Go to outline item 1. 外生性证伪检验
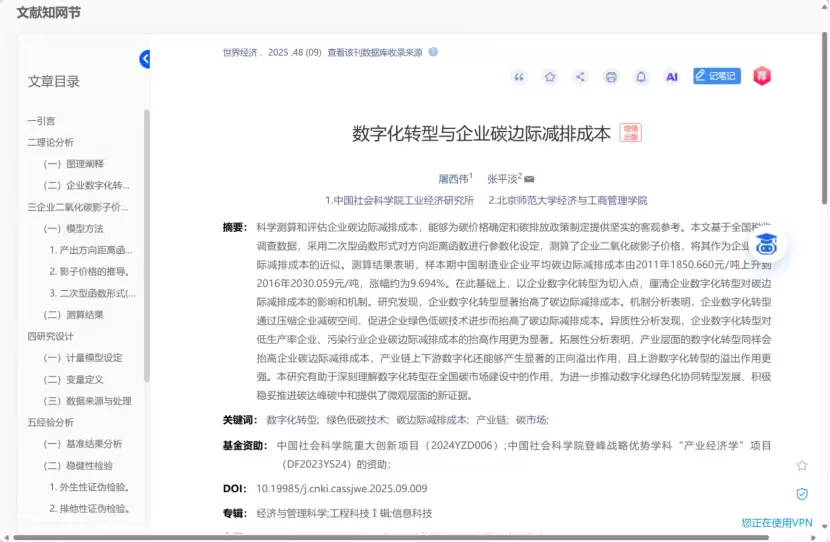 coord(89,487)
